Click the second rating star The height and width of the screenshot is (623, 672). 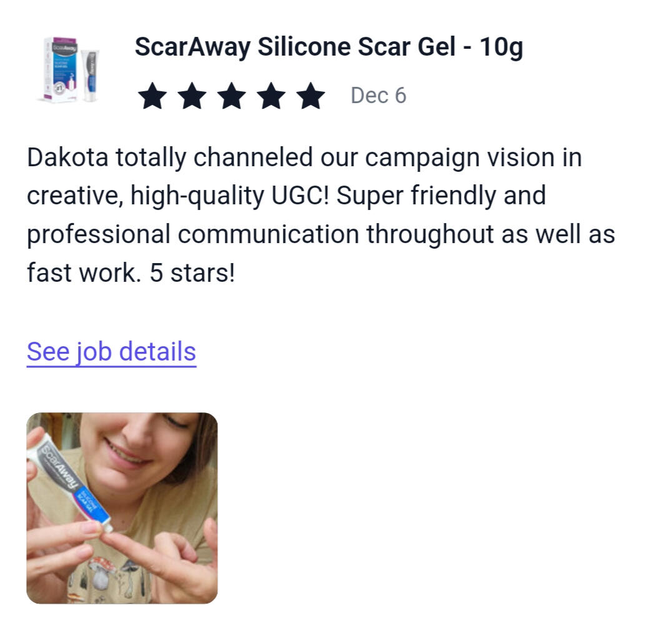pos(192,96)
